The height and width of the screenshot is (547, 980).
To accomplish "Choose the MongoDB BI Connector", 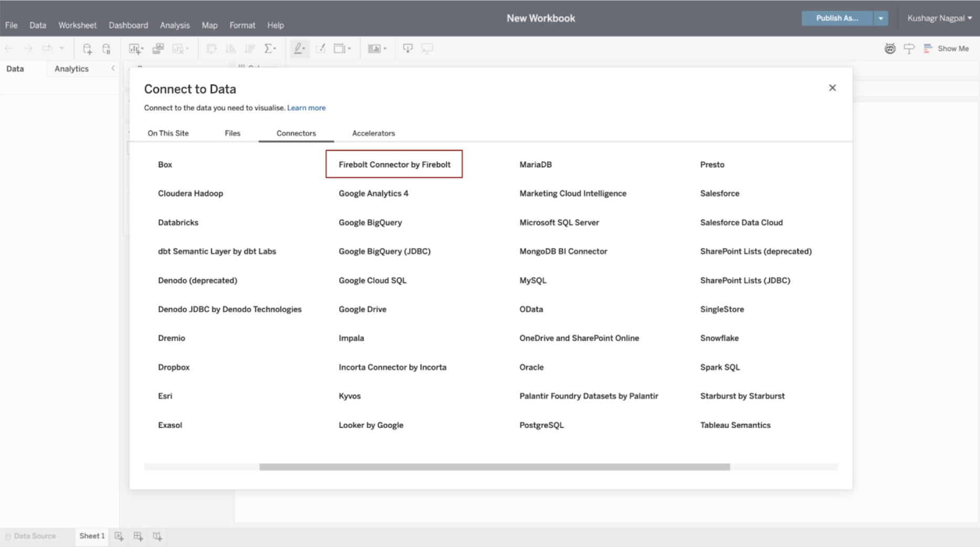I will tap(563, 251).
